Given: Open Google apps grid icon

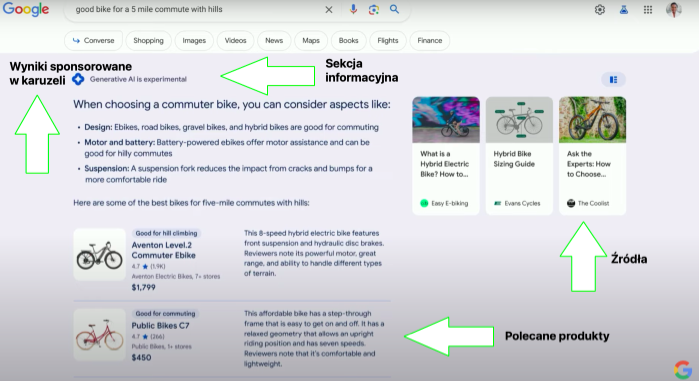Looking at the screenshot, I should [648, 10].
